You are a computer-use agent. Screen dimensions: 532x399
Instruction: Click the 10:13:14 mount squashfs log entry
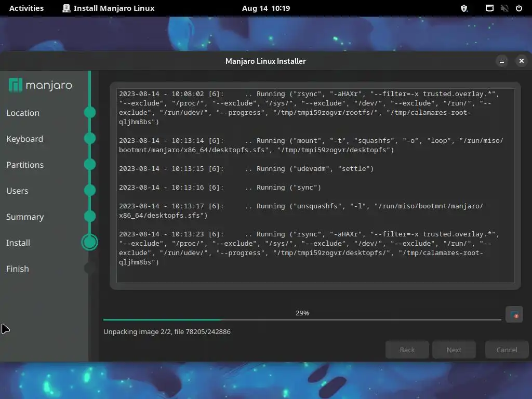(x=311, y=145)
